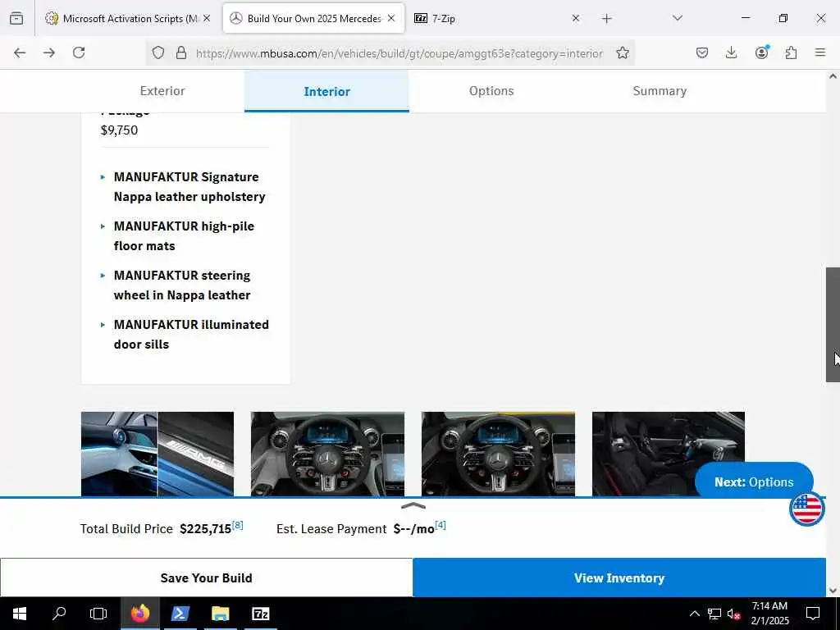Expand MANUFAKTUR illuminated door sills item
Viewport: 840px width, 630px height.
[185, 335]
